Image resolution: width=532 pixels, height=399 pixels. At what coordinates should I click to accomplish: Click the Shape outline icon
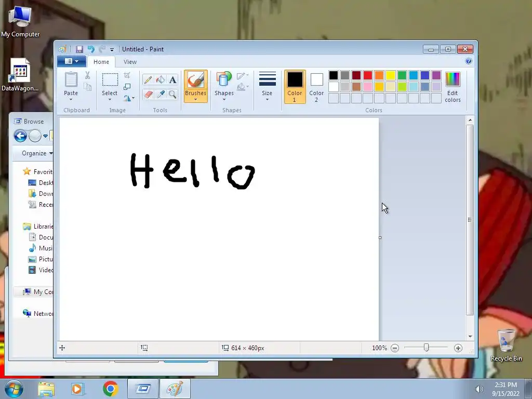pyautogui.click(x=242, y=76)
